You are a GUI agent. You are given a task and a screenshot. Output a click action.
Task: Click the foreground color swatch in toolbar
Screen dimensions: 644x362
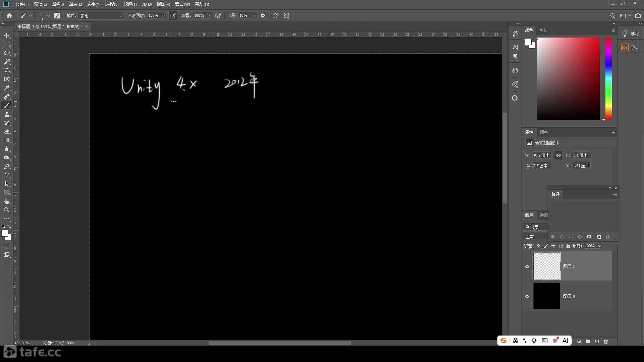tap(5, 233)
